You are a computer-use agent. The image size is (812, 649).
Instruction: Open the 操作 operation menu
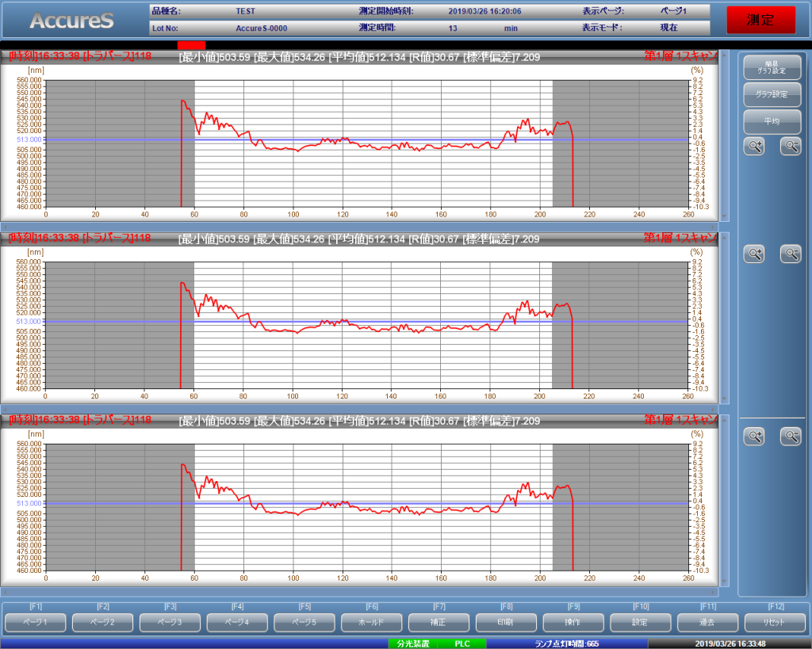573,622
